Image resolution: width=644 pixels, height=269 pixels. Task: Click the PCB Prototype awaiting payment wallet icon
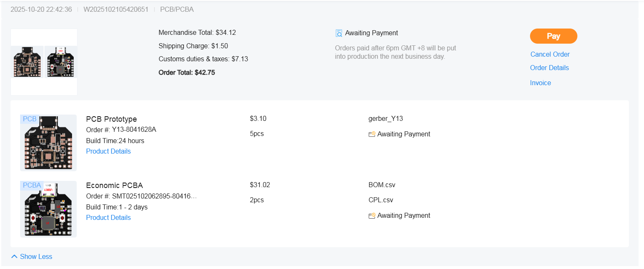(x=372, y=134)
